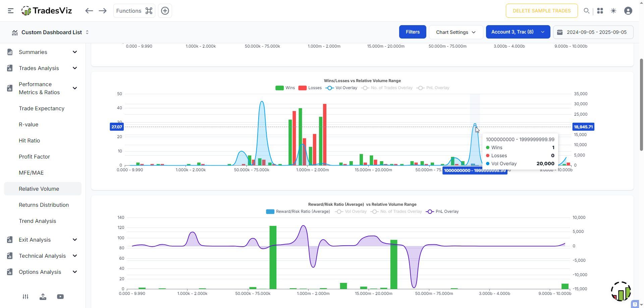Open the user account profile icon
The height and width of the screenshot is (308, 644).
(x=628, y=11)
